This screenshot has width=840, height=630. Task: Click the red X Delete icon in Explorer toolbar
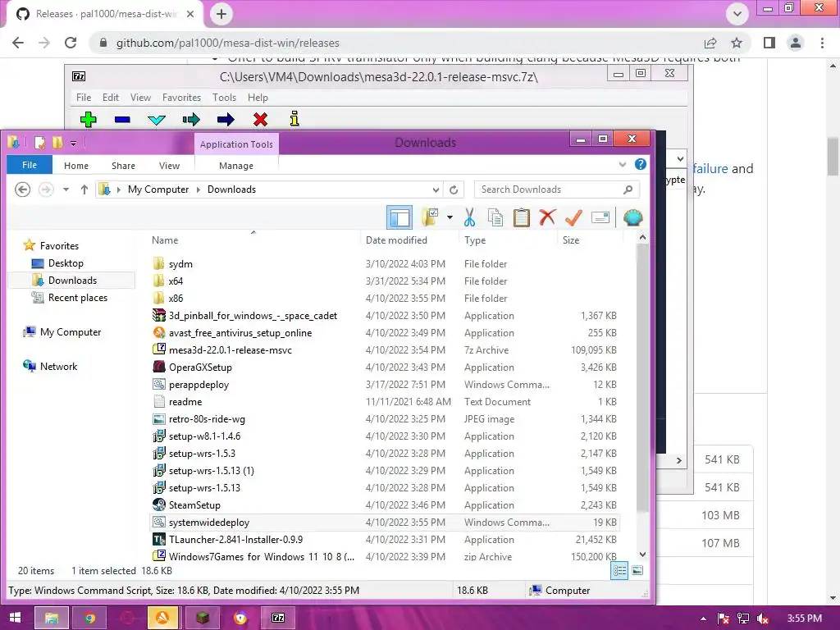click(547, 217)
